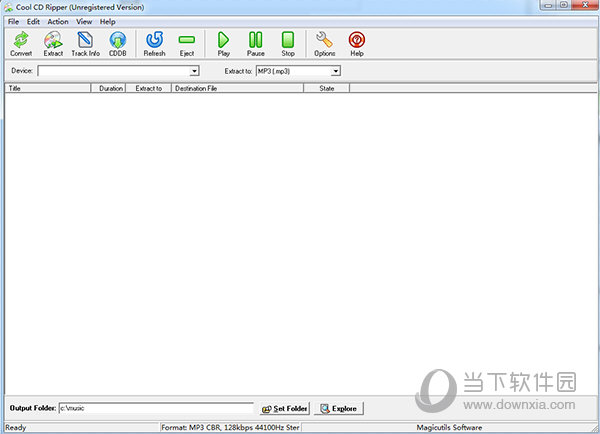Click the Explore button
This screenshot has height=434, width=600.
pos(339,409)
